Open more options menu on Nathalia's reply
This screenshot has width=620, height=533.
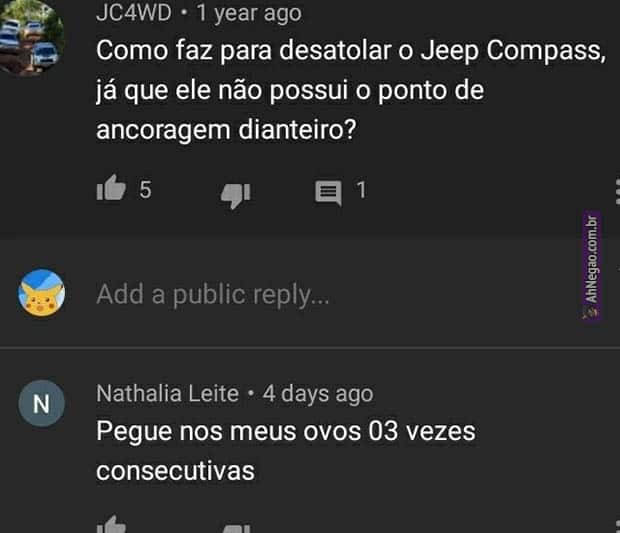pos(617,527)
